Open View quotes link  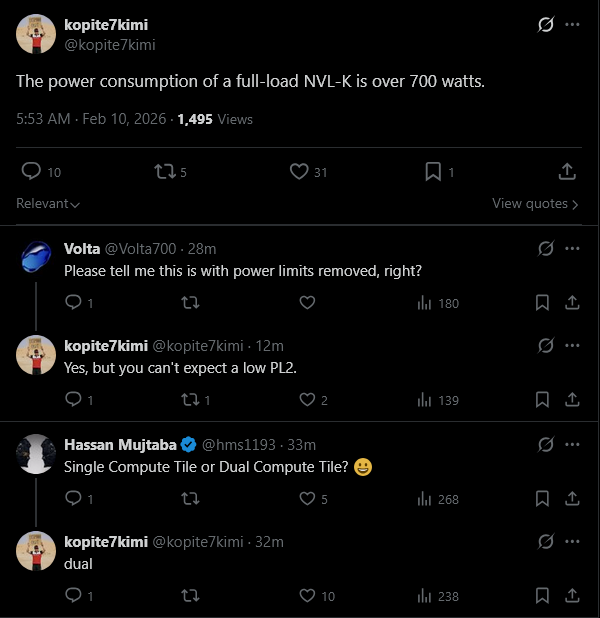point(535,203)
